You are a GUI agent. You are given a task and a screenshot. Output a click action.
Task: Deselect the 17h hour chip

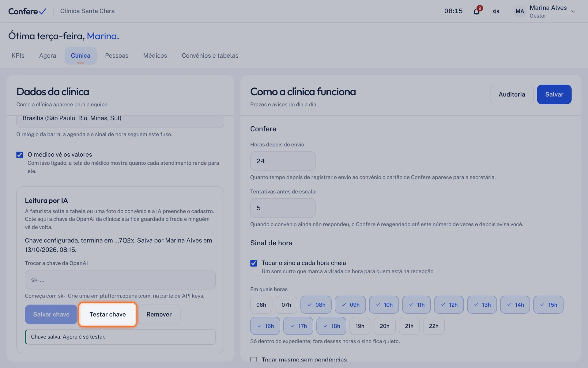(298, 326)
